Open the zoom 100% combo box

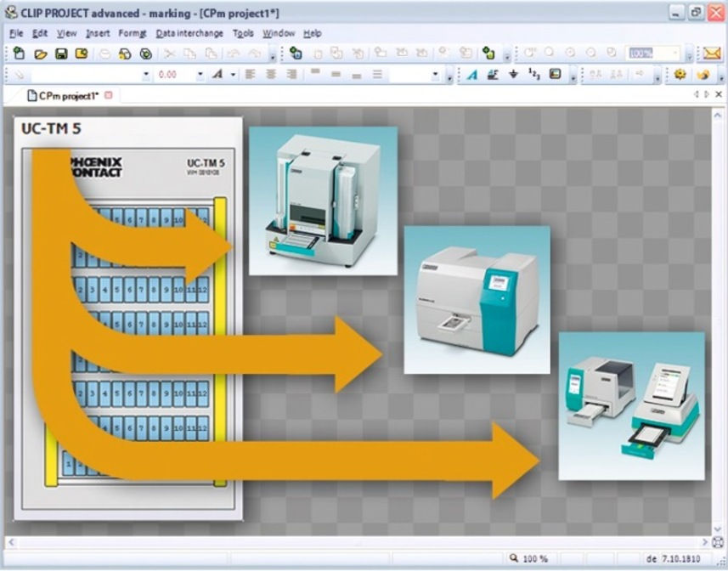(654, 54)
